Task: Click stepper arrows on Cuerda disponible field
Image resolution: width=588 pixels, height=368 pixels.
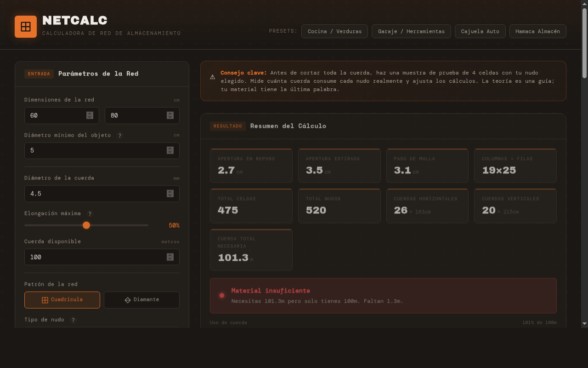Action: [170, 257]
